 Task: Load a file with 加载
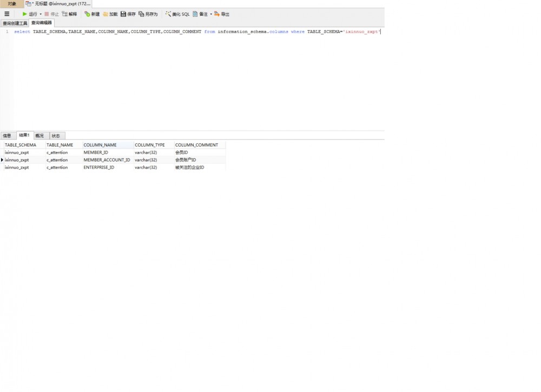coord(110,14)
